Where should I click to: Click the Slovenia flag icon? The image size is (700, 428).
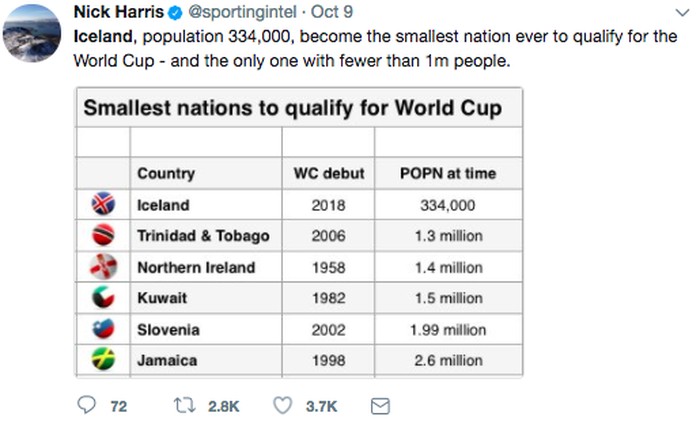click(104, 329)
